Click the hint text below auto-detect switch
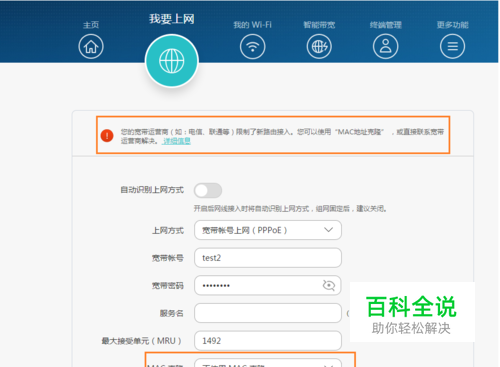The image size is (500, 367). (x=290, y=209)
